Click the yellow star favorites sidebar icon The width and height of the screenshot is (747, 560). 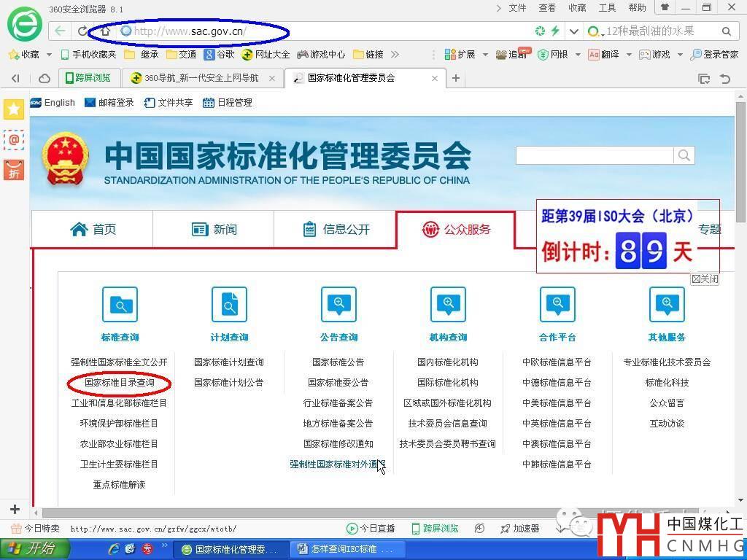click(x=14, y=109)
